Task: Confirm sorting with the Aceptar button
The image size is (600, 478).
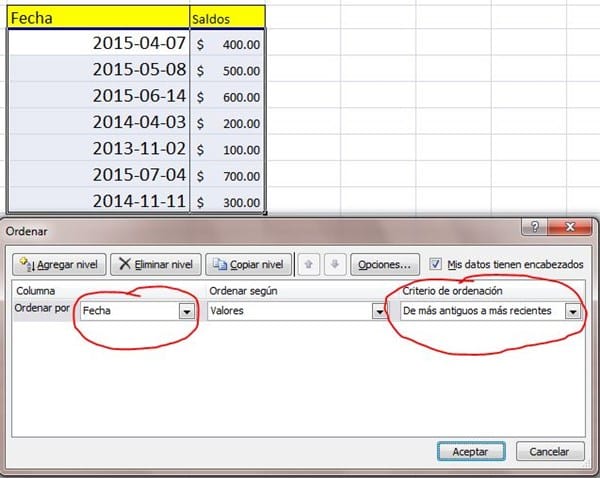Action: click(471, 452)
